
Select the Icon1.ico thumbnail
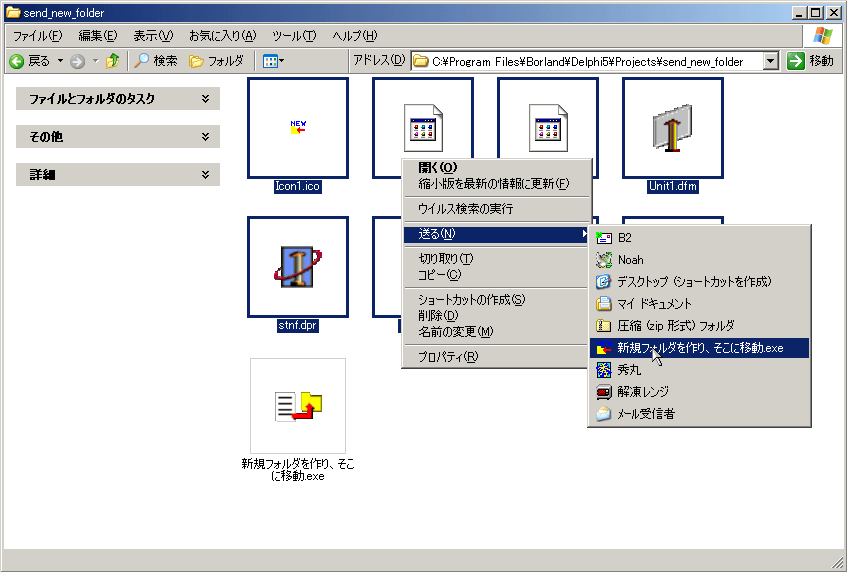[298, 128]
